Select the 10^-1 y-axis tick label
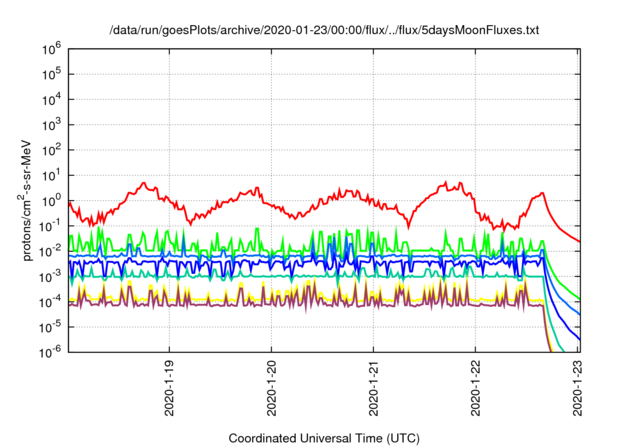640x448 pixels. coord(51,227)
